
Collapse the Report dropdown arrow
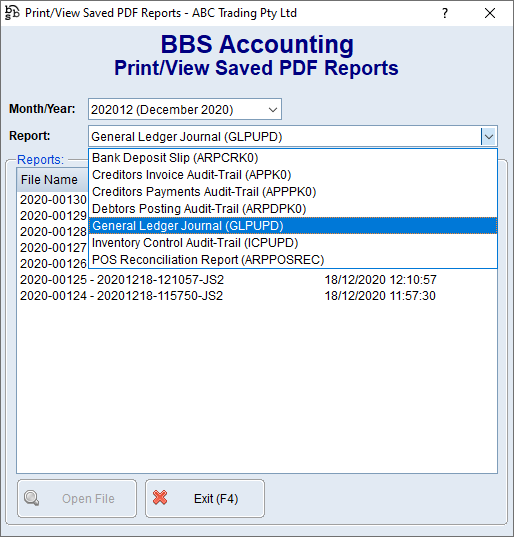coord(489,137)
